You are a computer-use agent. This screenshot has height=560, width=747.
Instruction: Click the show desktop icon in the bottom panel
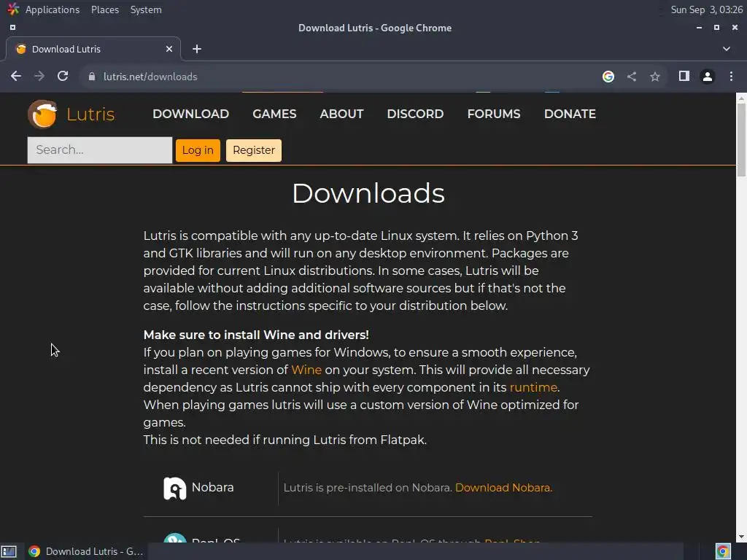pos(9,551)
